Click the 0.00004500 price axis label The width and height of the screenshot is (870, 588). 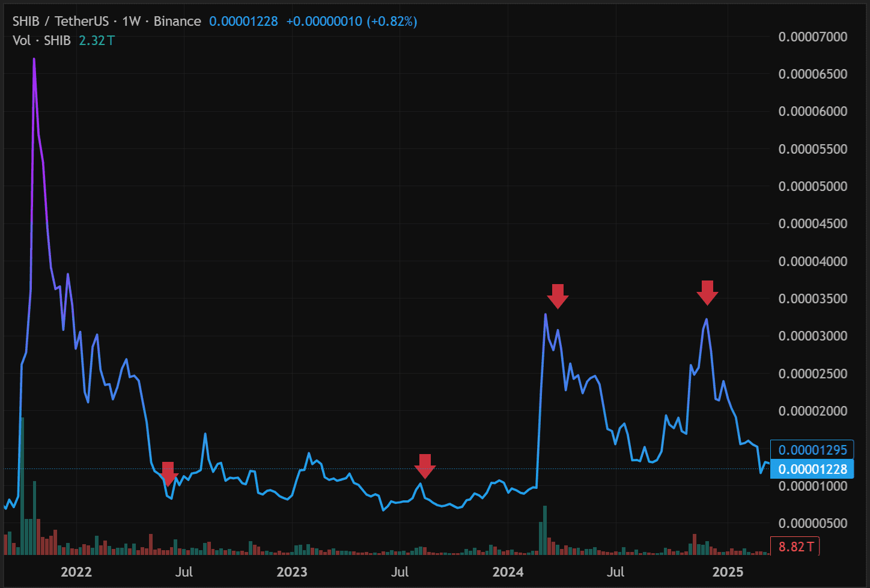click(x=813, y=223)
